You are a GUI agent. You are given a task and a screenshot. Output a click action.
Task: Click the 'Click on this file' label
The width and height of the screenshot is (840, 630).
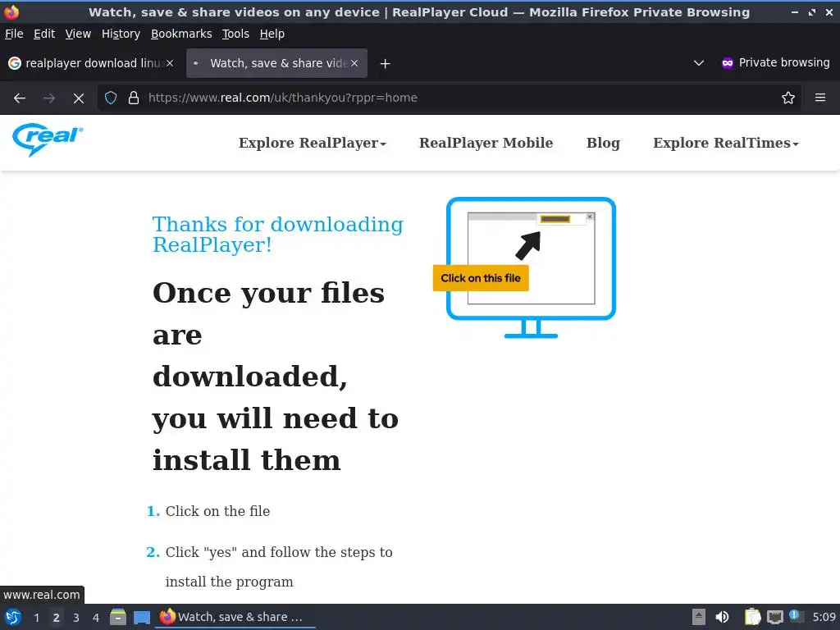[x=481, y=278]
